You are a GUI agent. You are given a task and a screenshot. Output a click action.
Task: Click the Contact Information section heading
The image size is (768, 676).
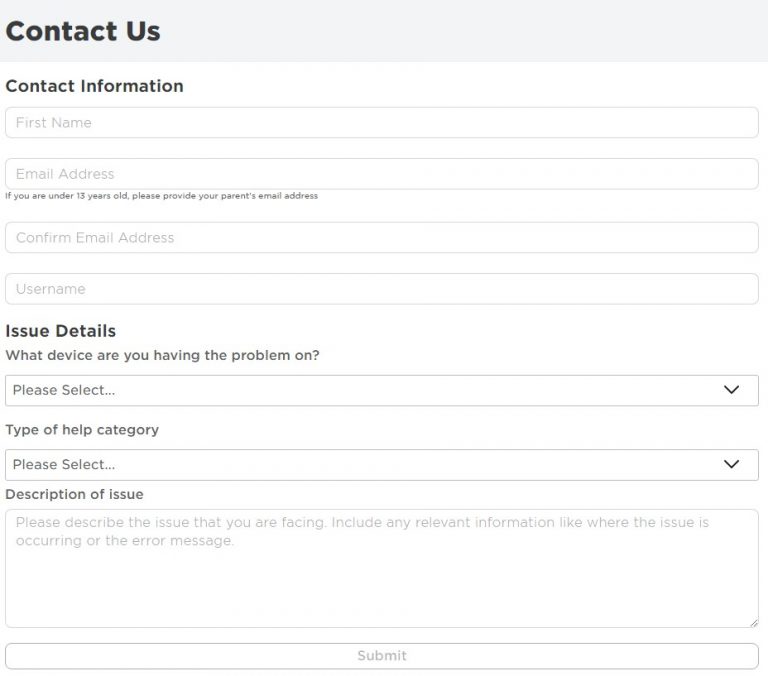[94, 86]
